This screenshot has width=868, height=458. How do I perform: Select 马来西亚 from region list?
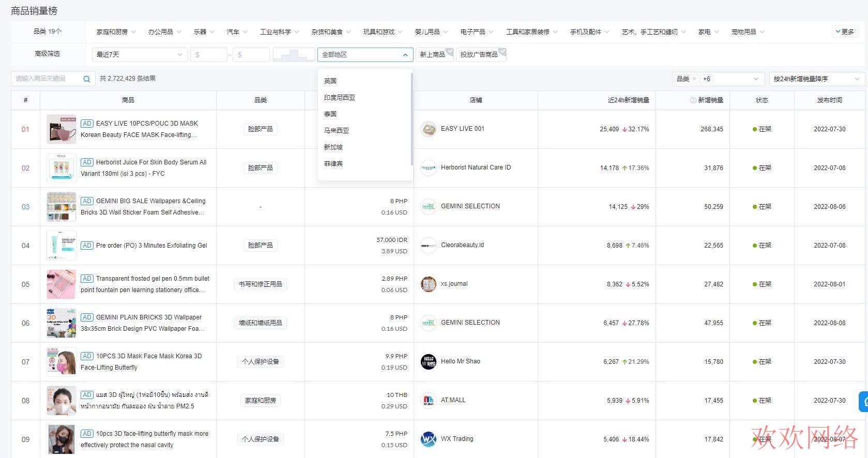pyautogui.click(x=364, y=131)
